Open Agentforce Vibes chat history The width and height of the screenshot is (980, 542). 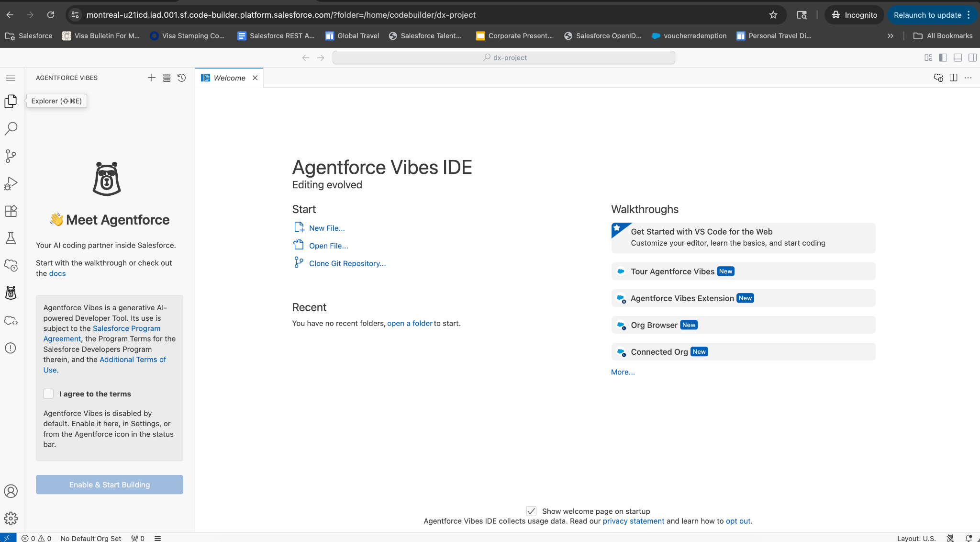(181, 78)
